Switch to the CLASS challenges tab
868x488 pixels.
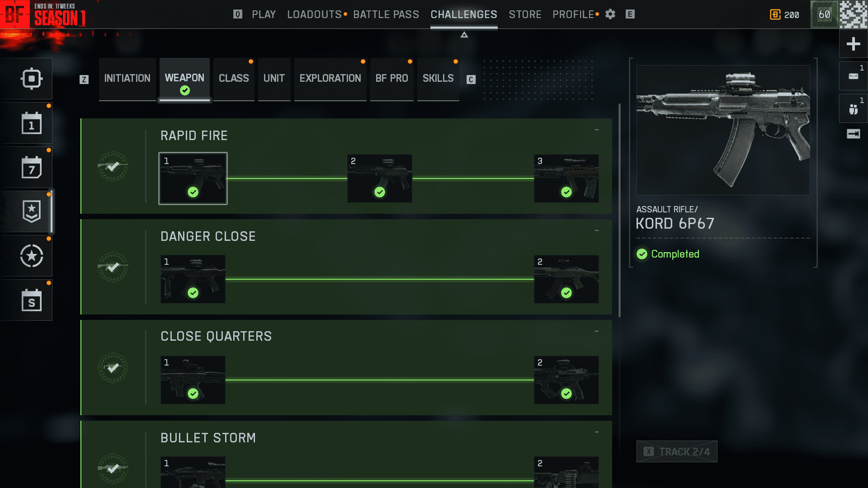click(x=234, y=79)
